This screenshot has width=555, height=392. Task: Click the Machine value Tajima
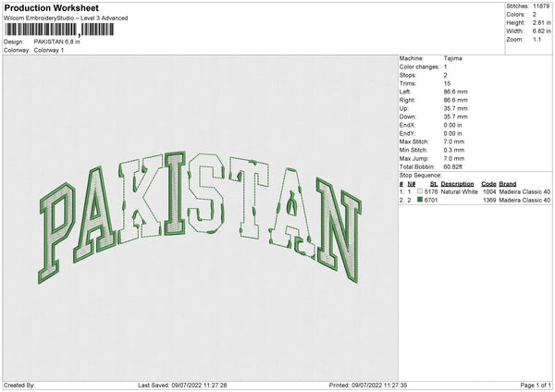tap(452, 58)
